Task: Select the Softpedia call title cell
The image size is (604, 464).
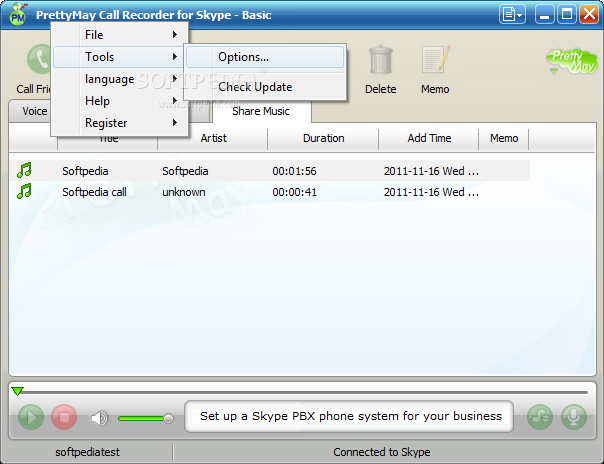Action: click(x=94, y=192)
